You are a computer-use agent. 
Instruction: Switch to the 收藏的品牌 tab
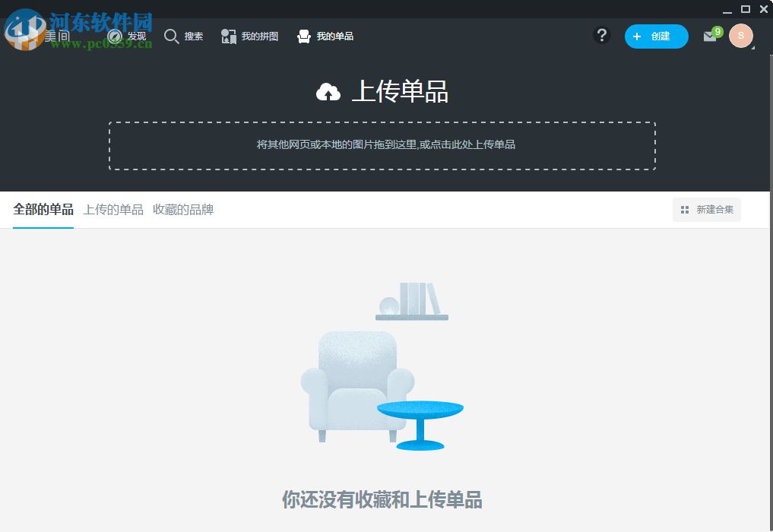[182, 210]
